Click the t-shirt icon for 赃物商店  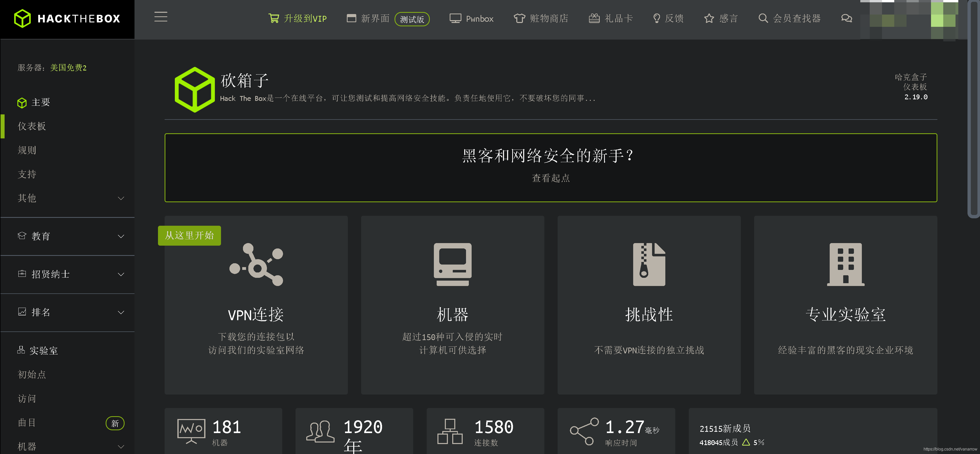coord(519,18)
